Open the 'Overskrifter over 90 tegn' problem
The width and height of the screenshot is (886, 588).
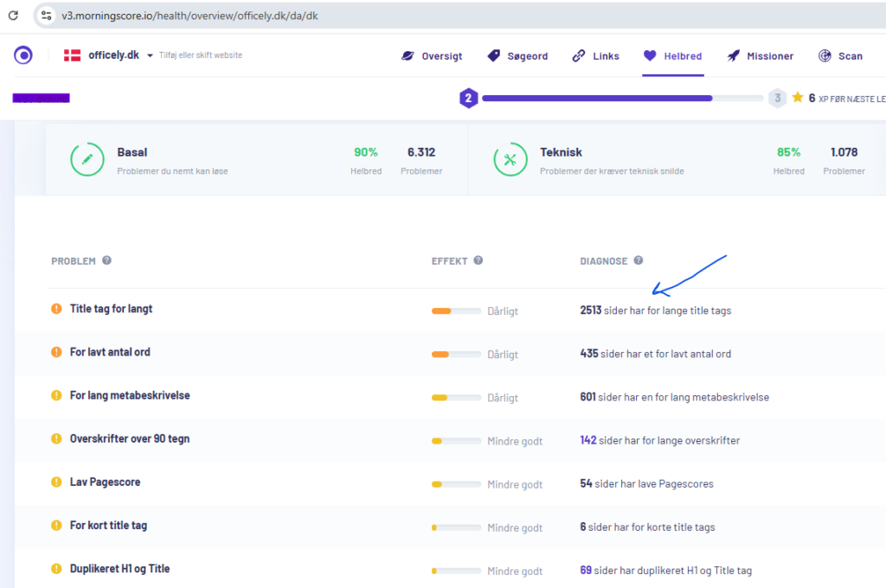(130, 439)
